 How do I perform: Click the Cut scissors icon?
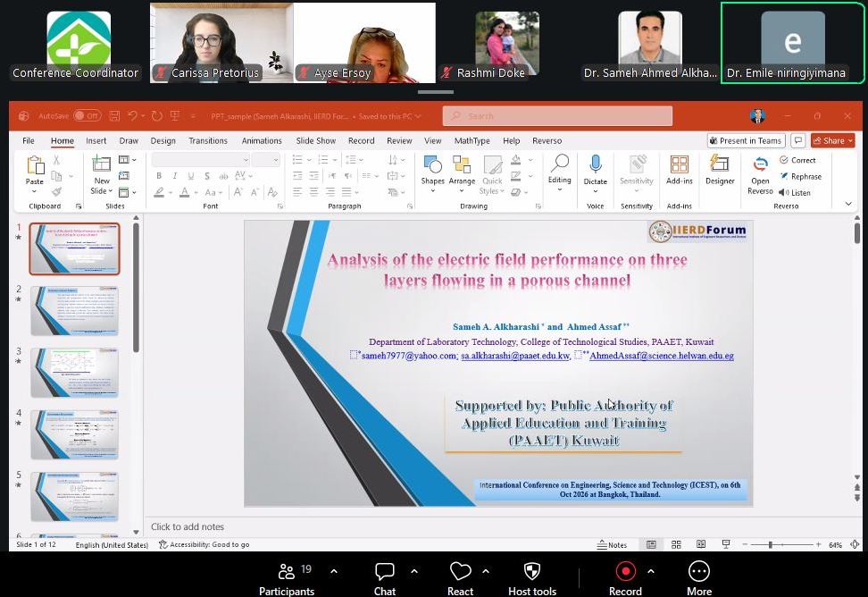coord(56,160)
